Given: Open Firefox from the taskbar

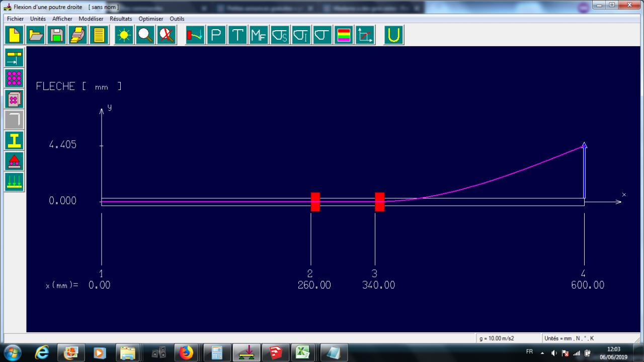Looking at the screenshot, I should tap(186, 353).
